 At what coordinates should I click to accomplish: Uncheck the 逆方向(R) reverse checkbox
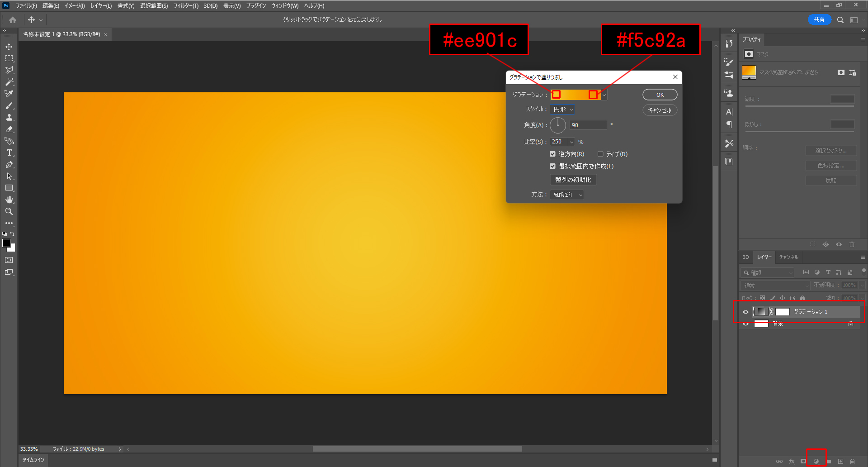552,154
